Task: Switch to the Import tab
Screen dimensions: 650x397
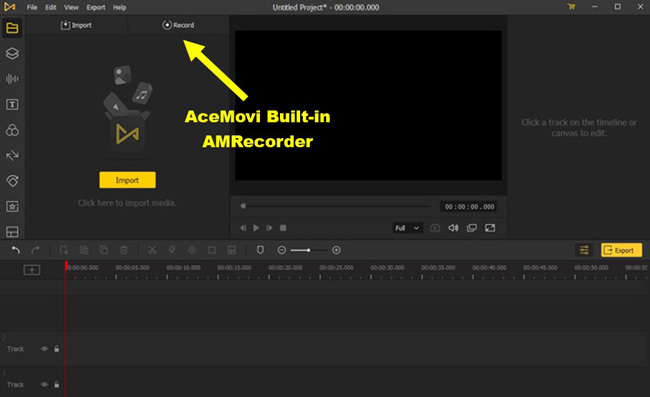Action: click(x=76, y=25)
